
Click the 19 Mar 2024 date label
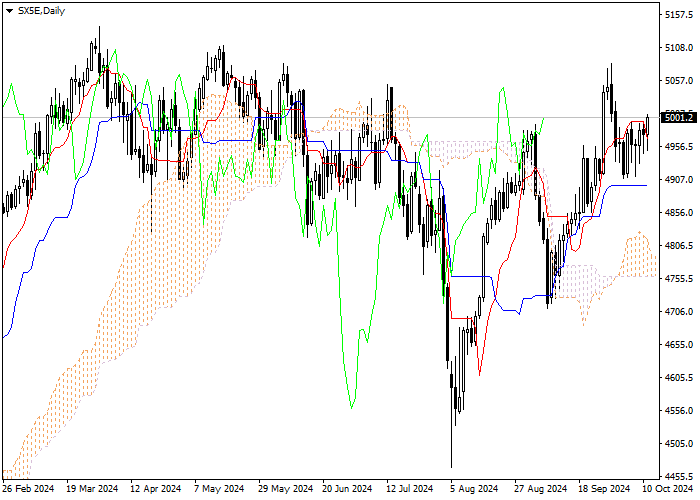pyautogui.click(x=92, y=489)
